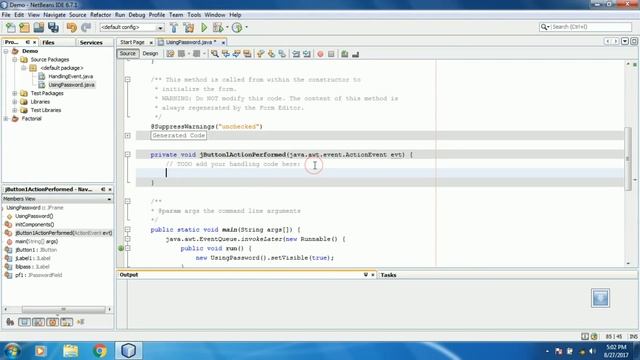Toggle Show Non-Public Members in Navigator

(x=52, y=322)
